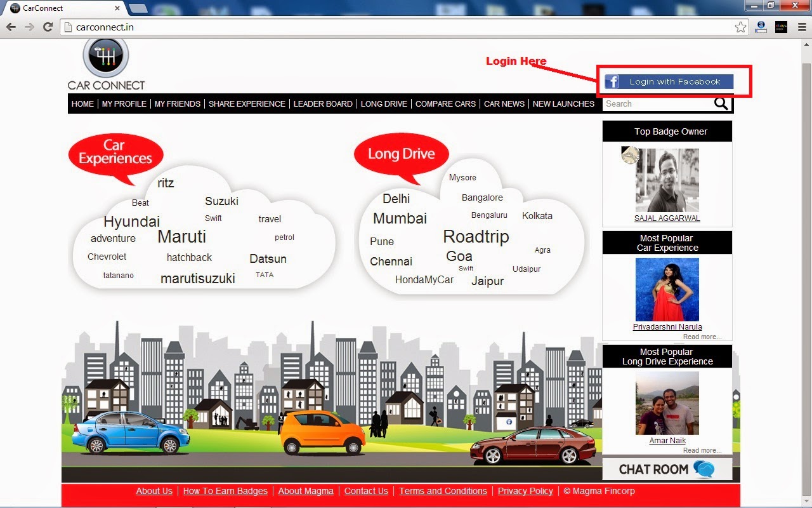Choose the Delhi tag
The width and height of the screenshot is (812, 508).
click(x=396, y=199)
